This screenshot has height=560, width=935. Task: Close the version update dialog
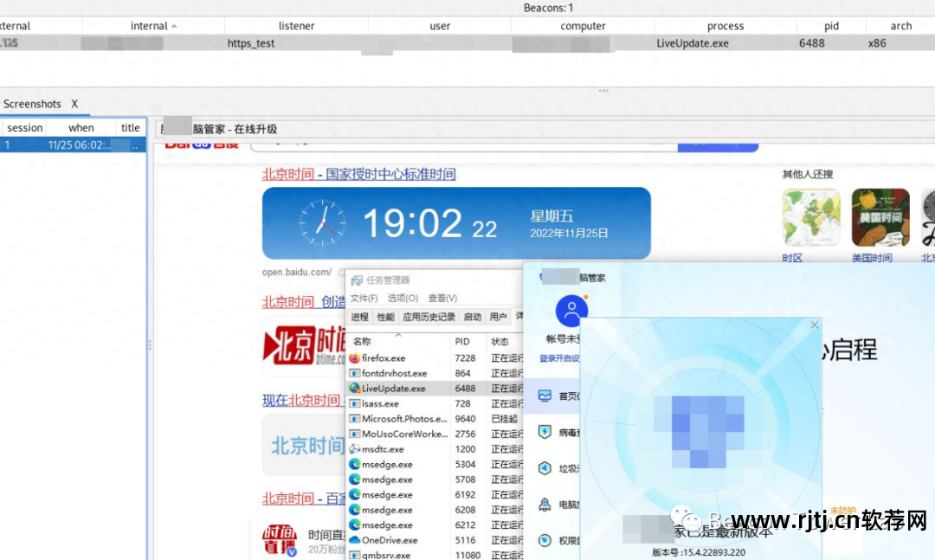click(814, 325)
